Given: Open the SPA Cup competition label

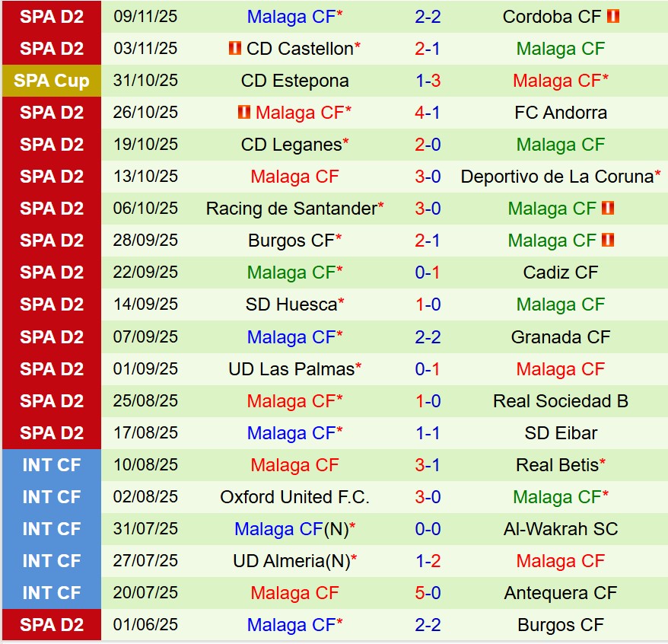Looking at the screenshot, I should click(51, 81).
